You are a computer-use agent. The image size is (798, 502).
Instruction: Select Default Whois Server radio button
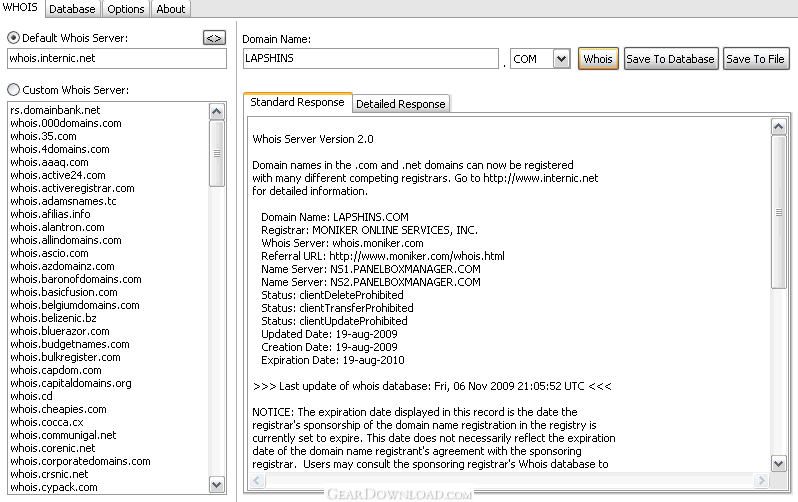pos(14,38)
